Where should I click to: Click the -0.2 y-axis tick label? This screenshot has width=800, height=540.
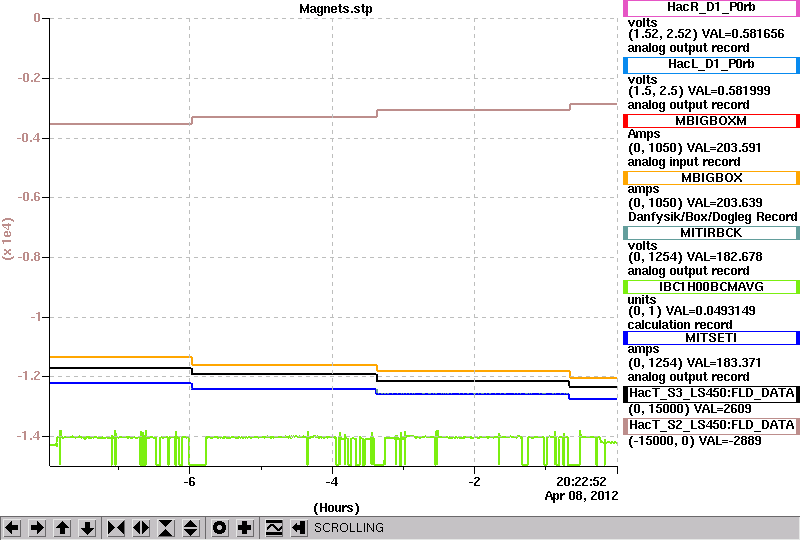[x=29, y=78]
